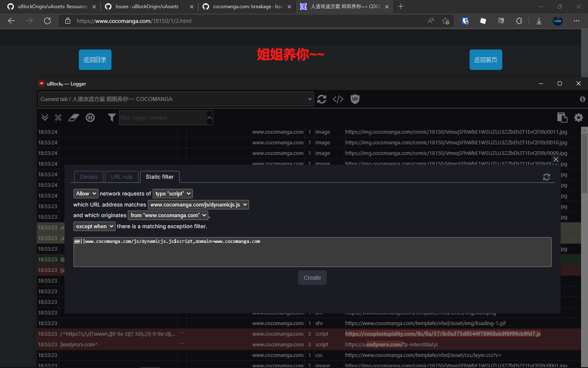Collapse all logger entries with double chevron
588x368 pixels.
click(45, 117)
